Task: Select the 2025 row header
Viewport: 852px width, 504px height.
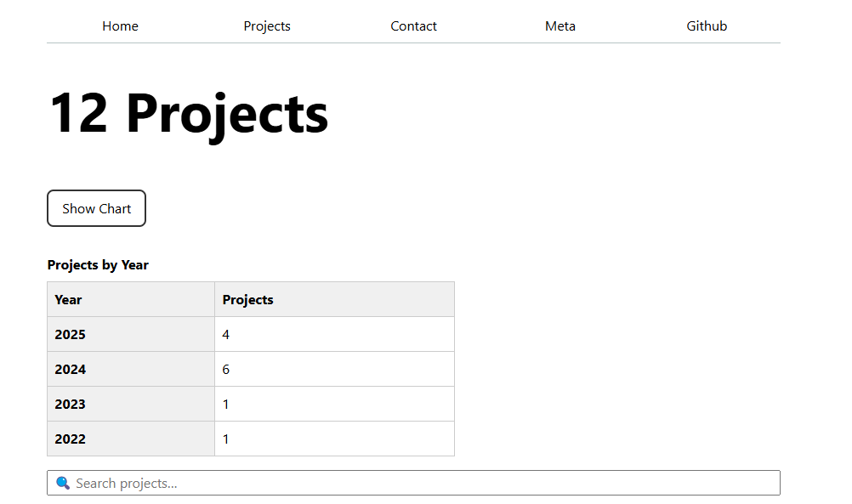Action: (71, 334)
